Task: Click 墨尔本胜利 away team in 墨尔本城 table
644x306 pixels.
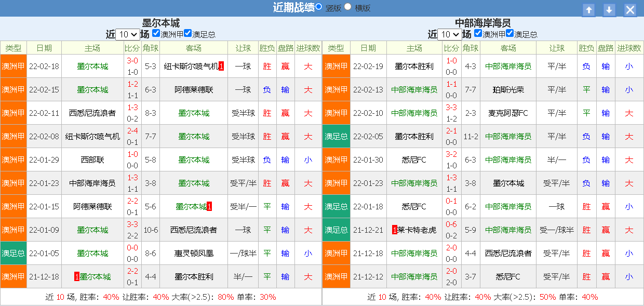Action: [194, 277]
